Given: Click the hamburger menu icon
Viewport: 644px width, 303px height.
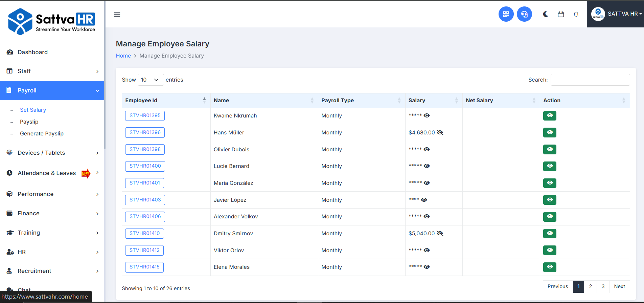Looking at the screenshot, I should pos(117,14).
